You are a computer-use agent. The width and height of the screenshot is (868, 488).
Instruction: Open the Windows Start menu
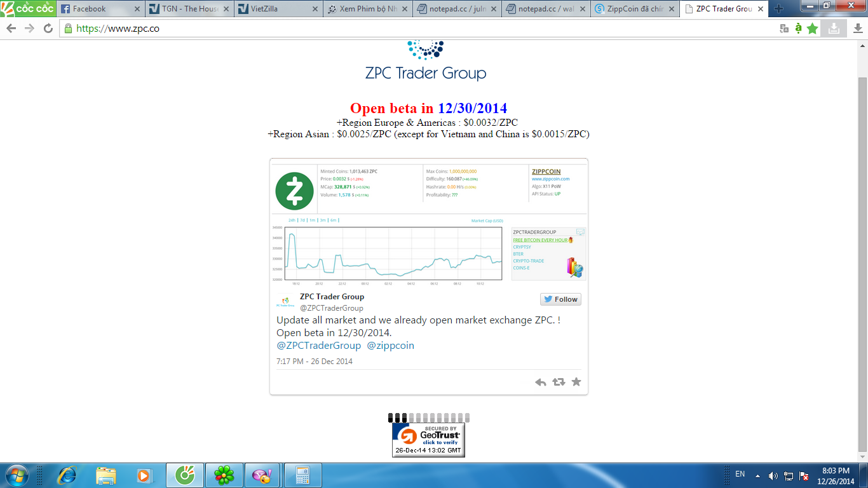[x=15, y=475]
